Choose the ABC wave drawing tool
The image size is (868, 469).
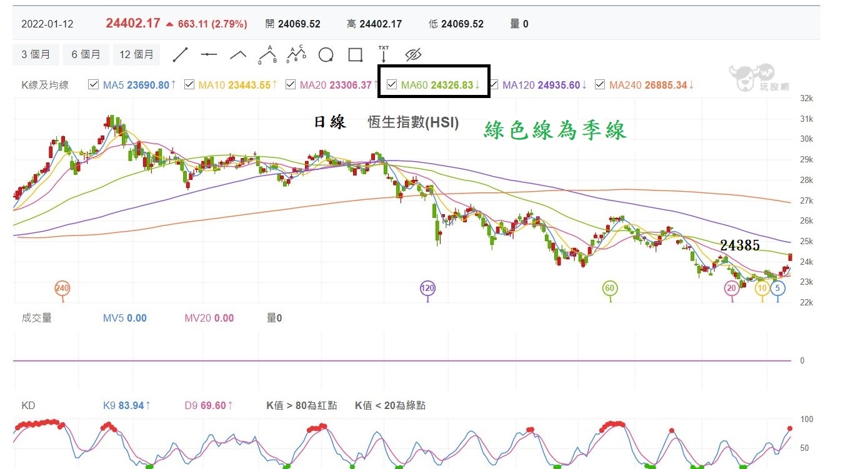(267, 54)
